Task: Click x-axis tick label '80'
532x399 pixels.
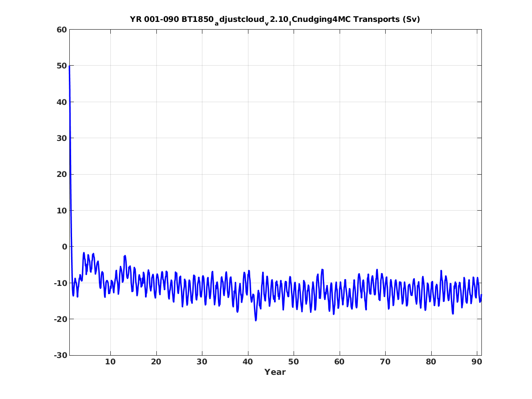Action: point(431,362)
